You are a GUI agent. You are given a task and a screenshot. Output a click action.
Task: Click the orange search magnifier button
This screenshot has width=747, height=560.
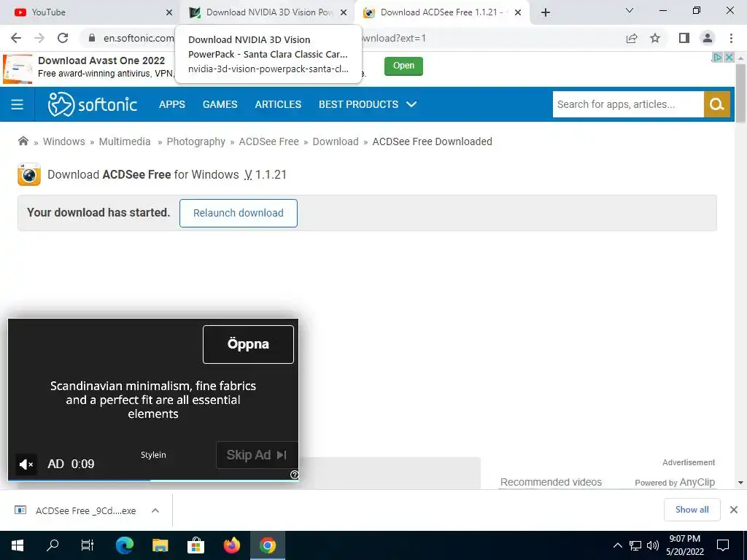coord(717,104)
